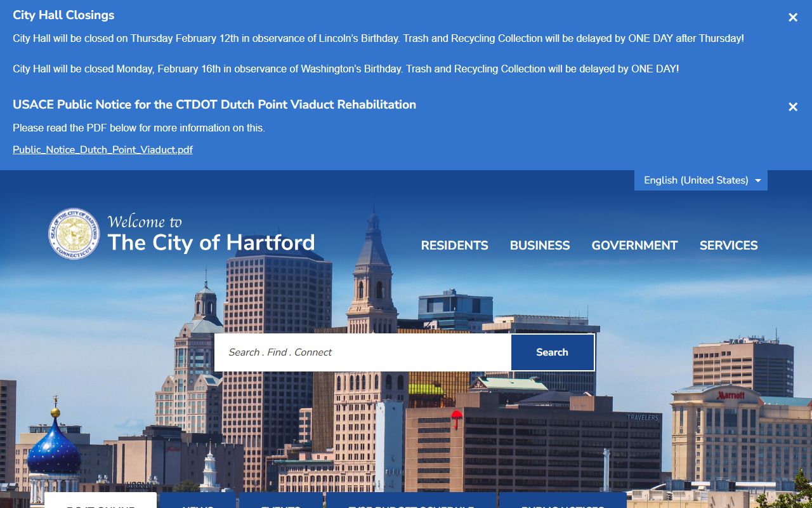This screenshot has height=508, width=812.
Task: Focus the 'Search . Find . Connect' field
Action: click(x=363, y=352)
